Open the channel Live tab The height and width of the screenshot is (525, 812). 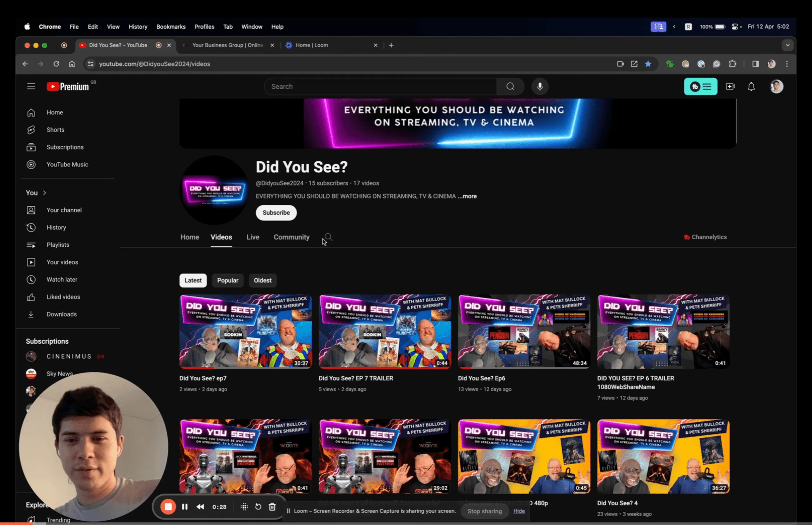click(x=253, y=237)
